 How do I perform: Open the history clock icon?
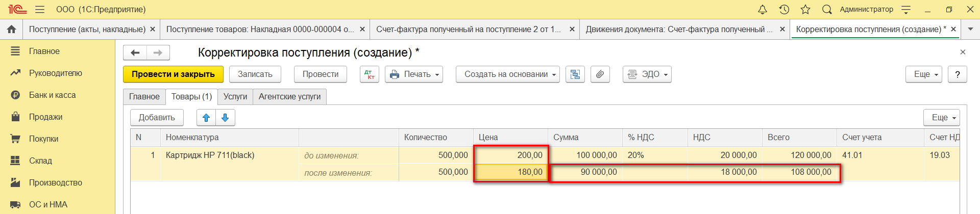click(x=784, y=10)
